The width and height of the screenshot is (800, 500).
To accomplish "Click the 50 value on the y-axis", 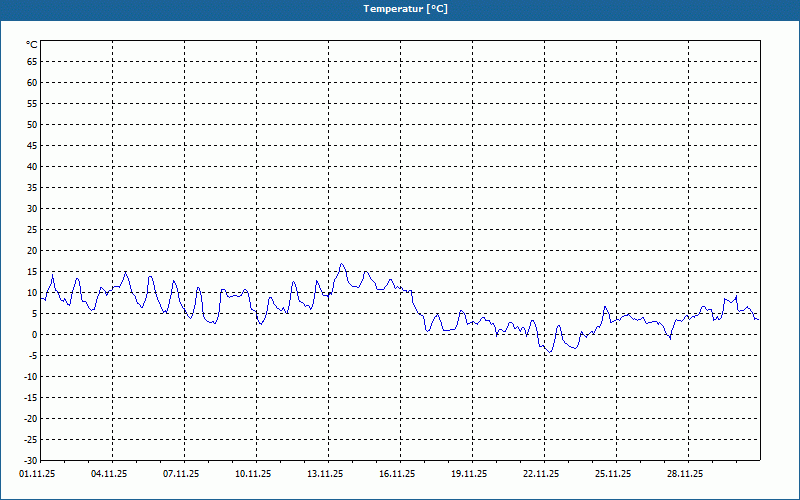I will point(32,124).
